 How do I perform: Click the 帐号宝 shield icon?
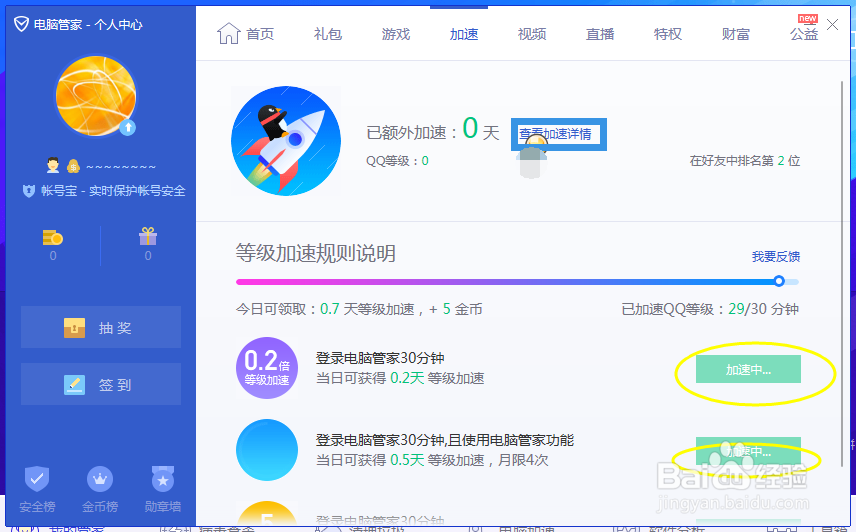click(29, 191)
